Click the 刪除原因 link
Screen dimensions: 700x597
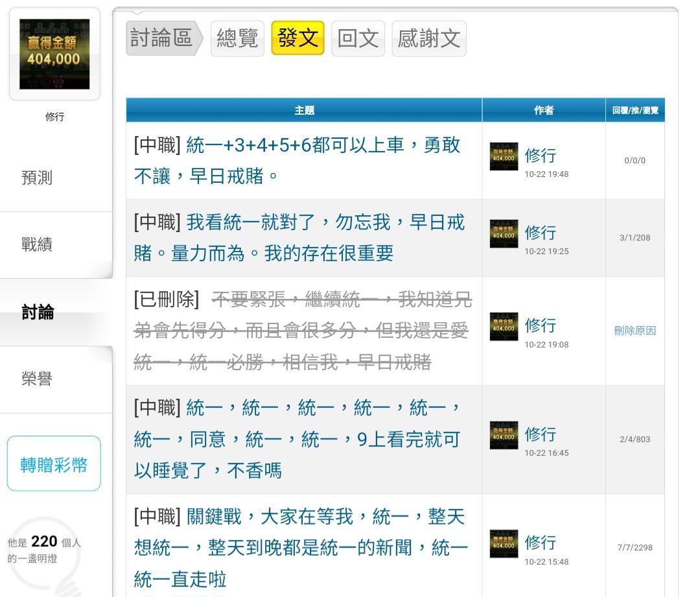point(635,331)
